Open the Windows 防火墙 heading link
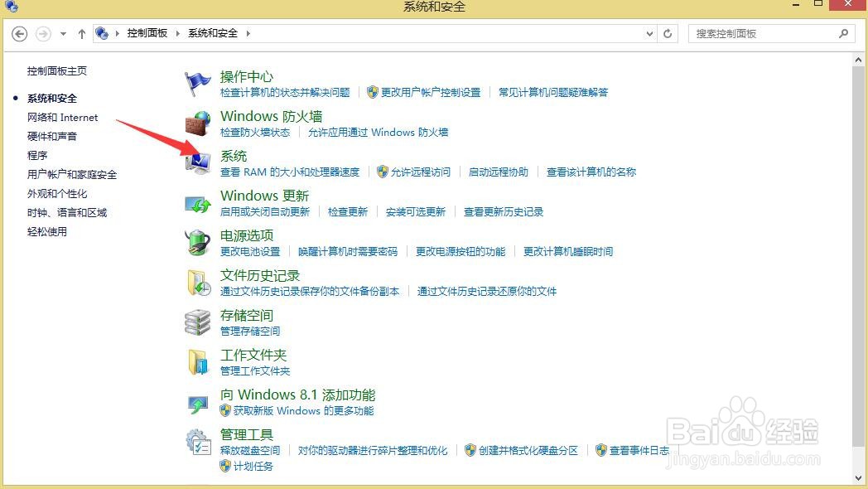Image resolution: width=868 pixels, height=489 pixels. click(x=272, y=116)
